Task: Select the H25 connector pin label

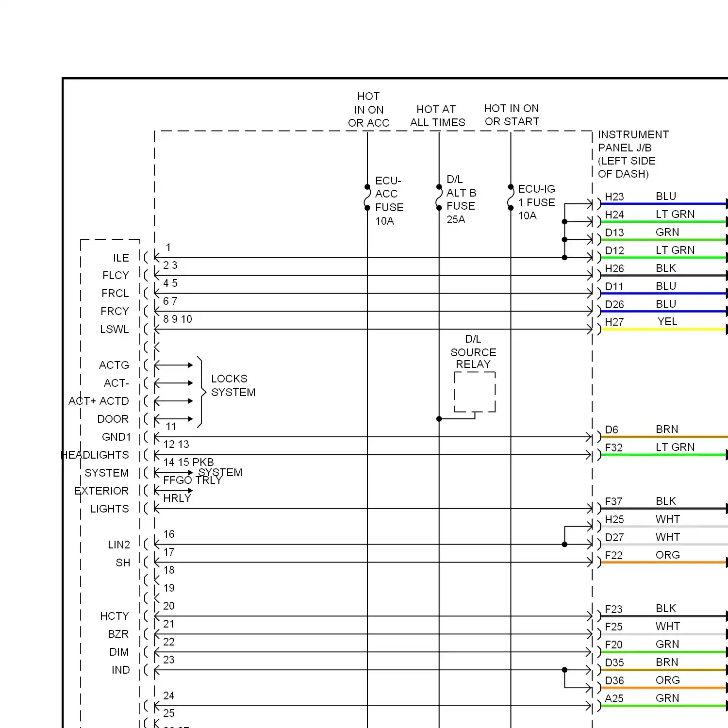Action: (614, 519)
